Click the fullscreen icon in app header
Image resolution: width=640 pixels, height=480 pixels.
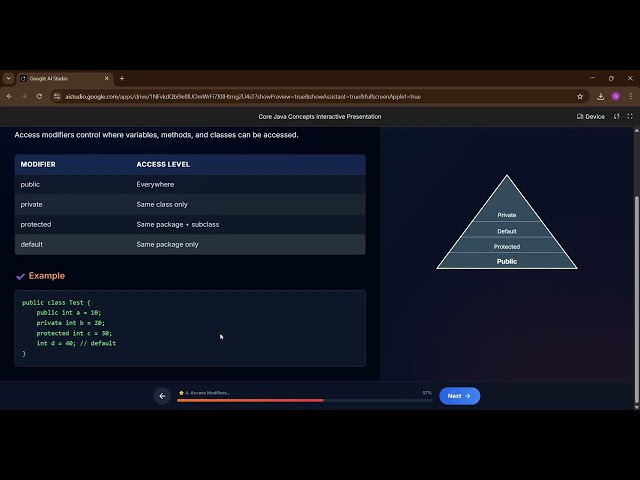click(x=629, y=116)
